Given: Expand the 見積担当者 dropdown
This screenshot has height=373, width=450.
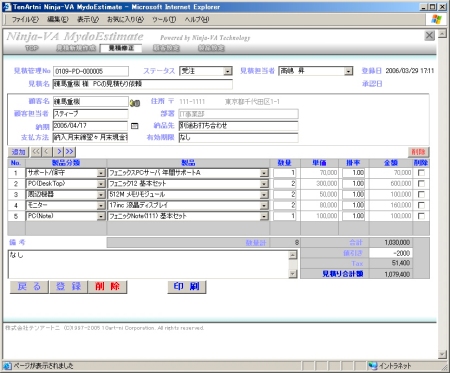Looking at the screenshot, I should 348,71.
